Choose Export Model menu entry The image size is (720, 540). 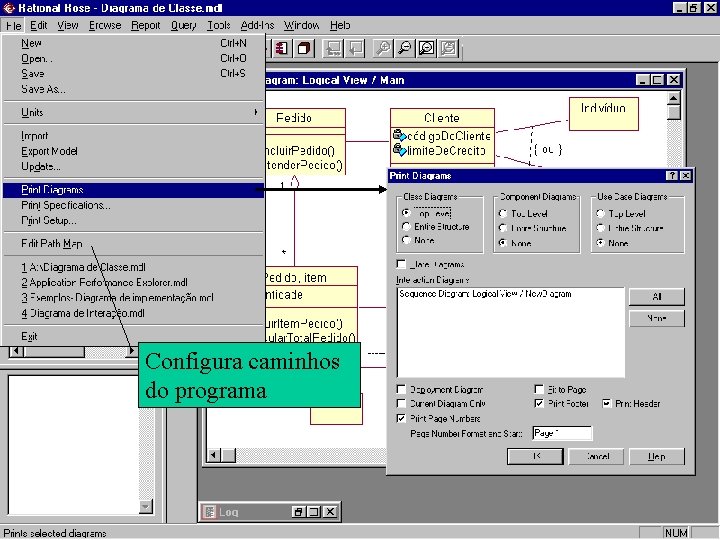pyautogui.click(x=133, y=151)
